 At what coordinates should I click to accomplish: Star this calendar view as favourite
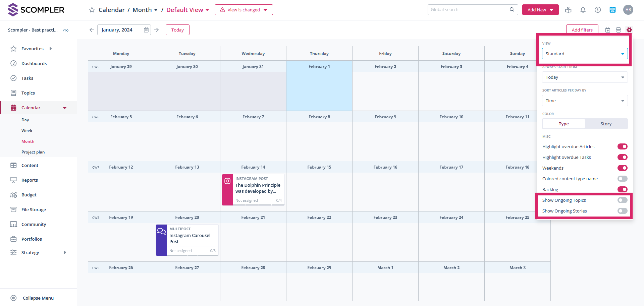[92, 10]
